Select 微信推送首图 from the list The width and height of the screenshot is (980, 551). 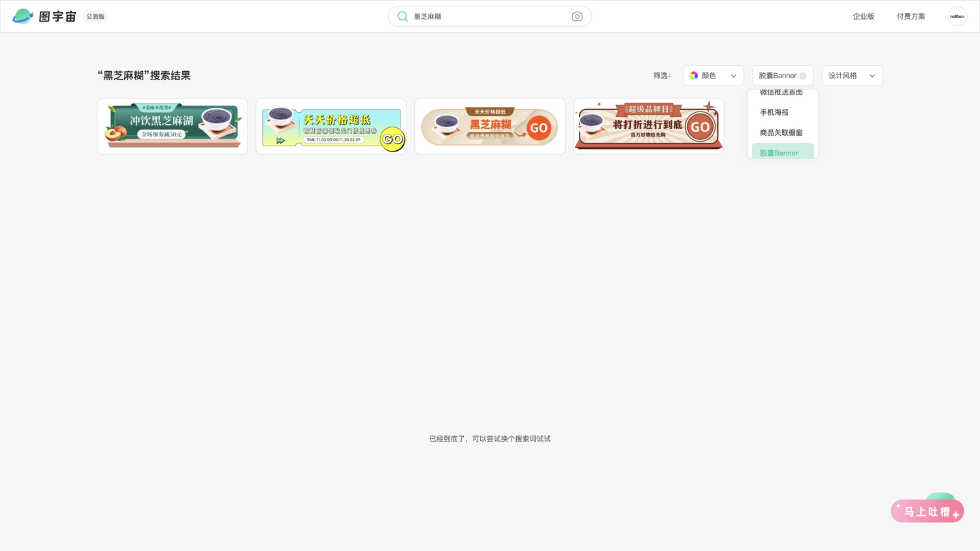click(x=781, y=93)
